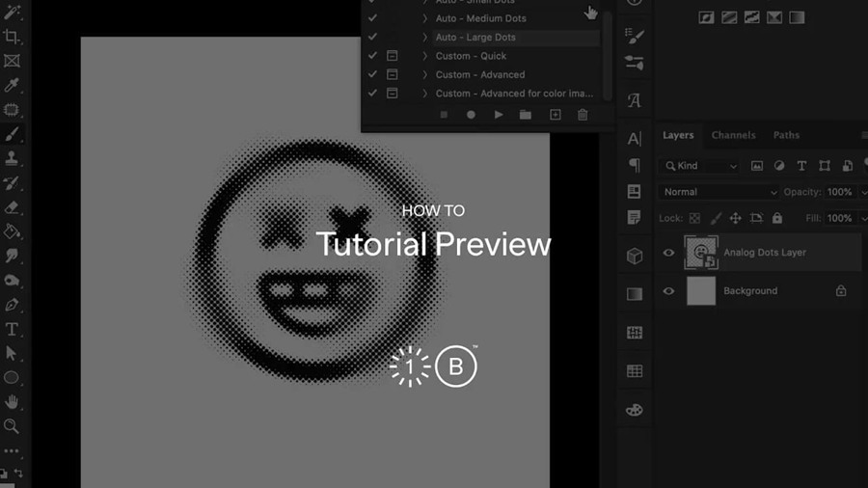
Task: Select the Hand tool
Action: click(12, 402)
